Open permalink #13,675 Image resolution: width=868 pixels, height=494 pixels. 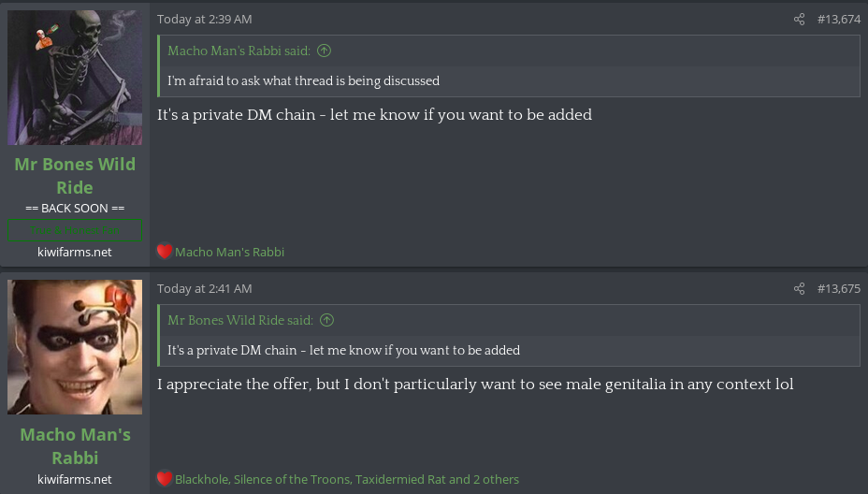pyautogui.click(x=838, y=288)
